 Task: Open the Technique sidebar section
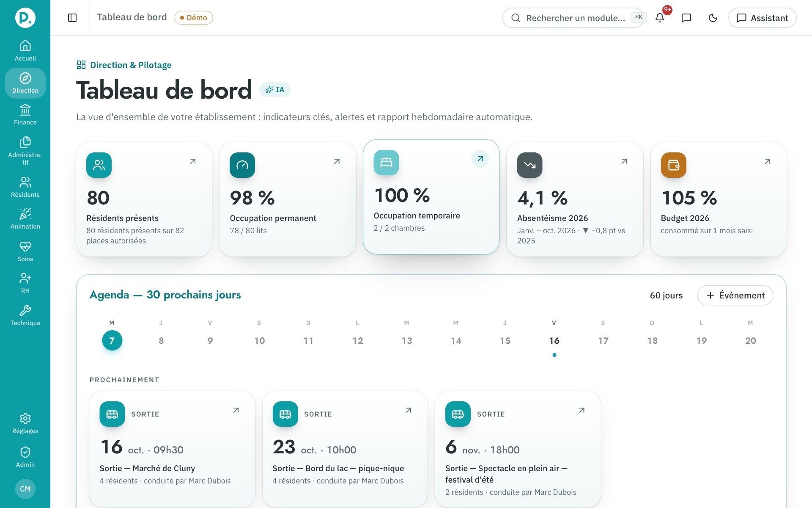click(25, 316)
